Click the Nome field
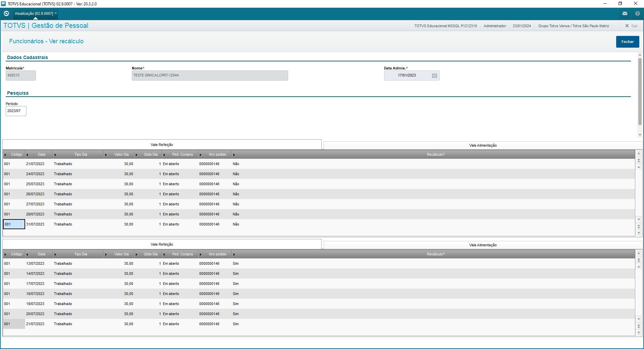Screen dimensions: 644x349 pos(210,76)
